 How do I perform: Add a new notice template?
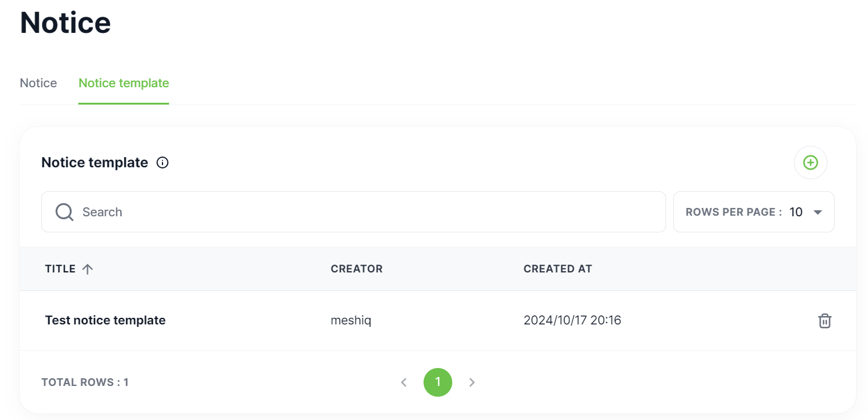pyautogui.click(x=810, y=163)
